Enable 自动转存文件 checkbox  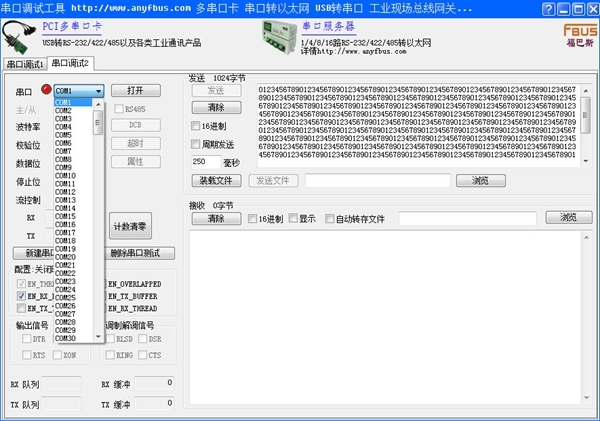331,219
